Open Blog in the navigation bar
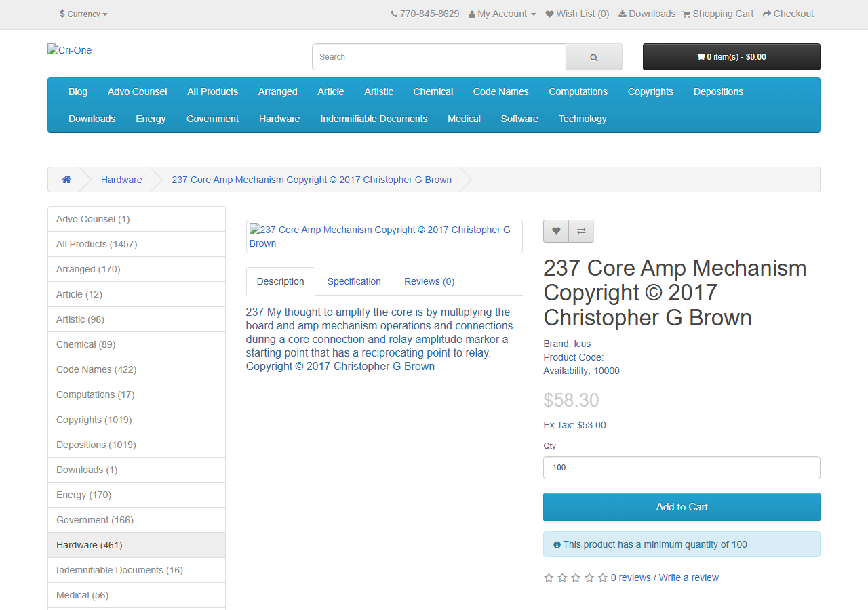The height and width of the screenshot is (610, 868). [78, 91]
